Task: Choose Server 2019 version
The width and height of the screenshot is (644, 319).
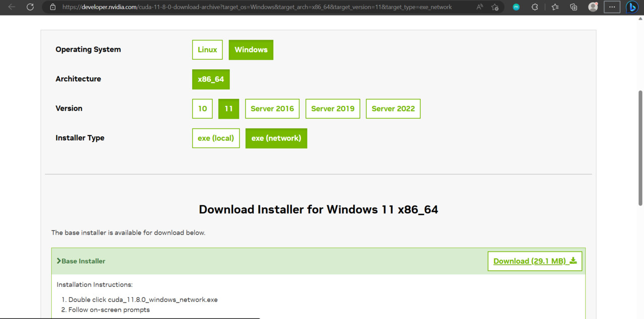Action: 333,109
